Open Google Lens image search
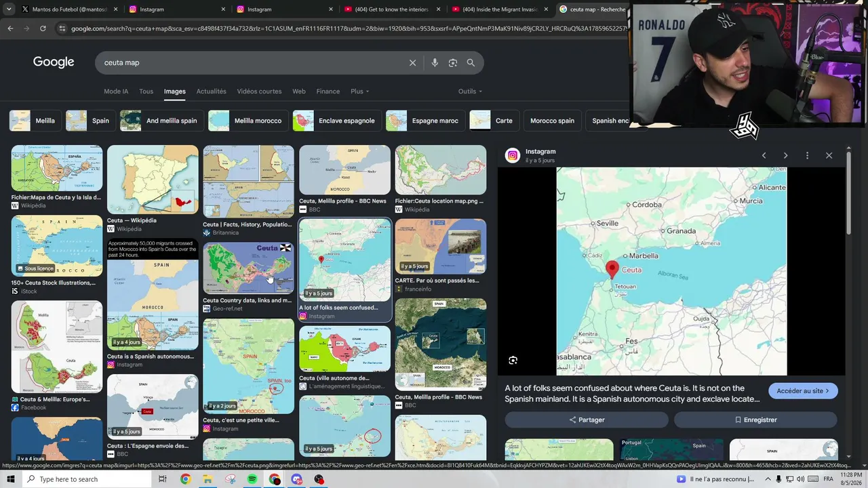This screenshot has width=868, height=488. (x=453, y=62)
